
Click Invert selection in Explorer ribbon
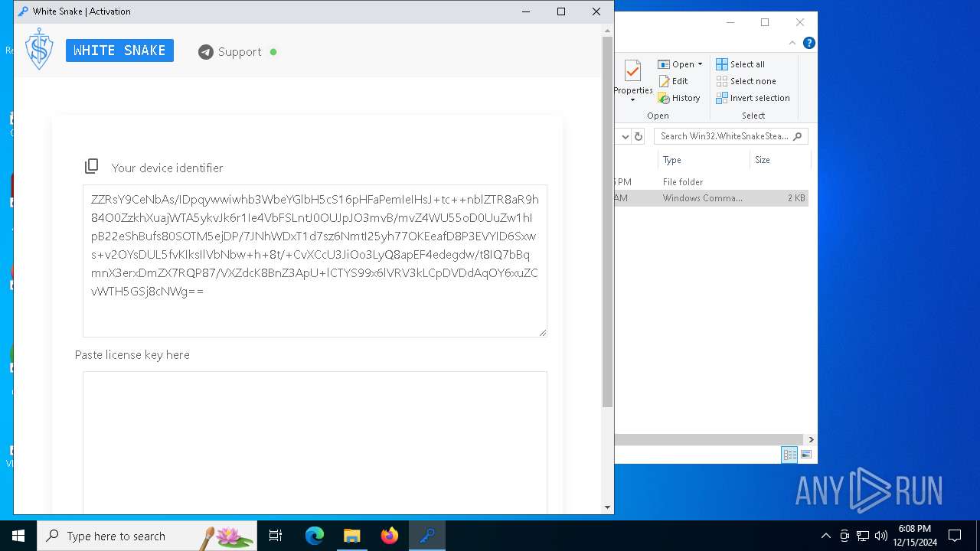(753, 98)
